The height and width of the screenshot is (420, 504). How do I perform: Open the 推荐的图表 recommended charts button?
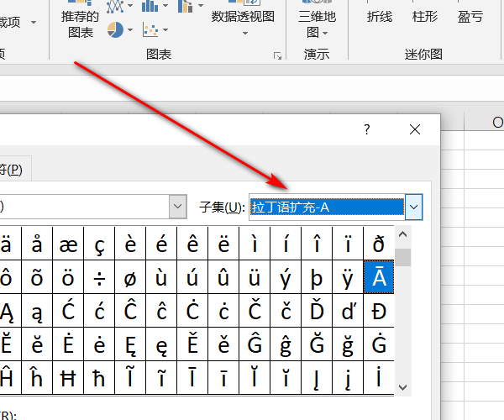[81, 22]
